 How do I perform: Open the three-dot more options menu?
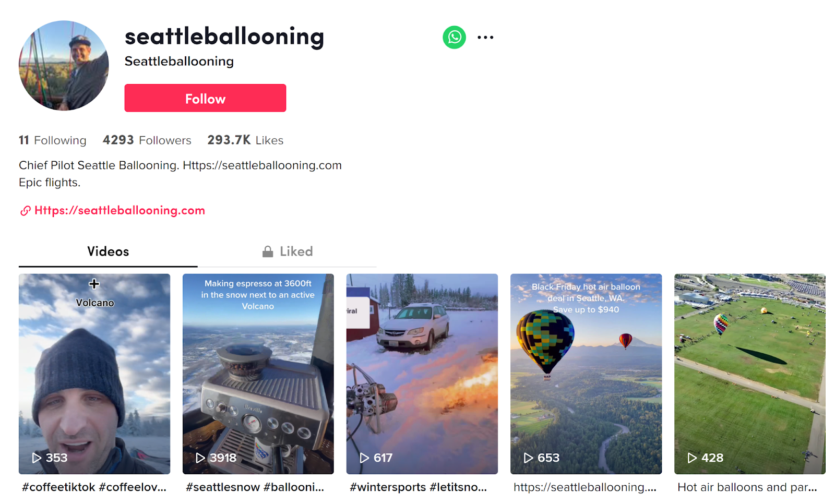coord(485,38)
